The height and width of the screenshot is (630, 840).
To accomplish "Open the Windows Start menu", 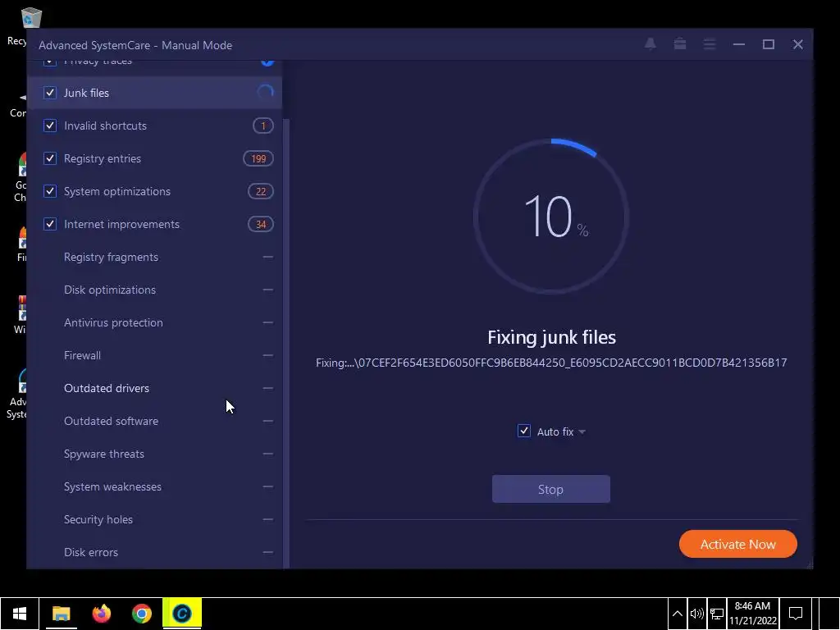I will (x=20, y=614).
